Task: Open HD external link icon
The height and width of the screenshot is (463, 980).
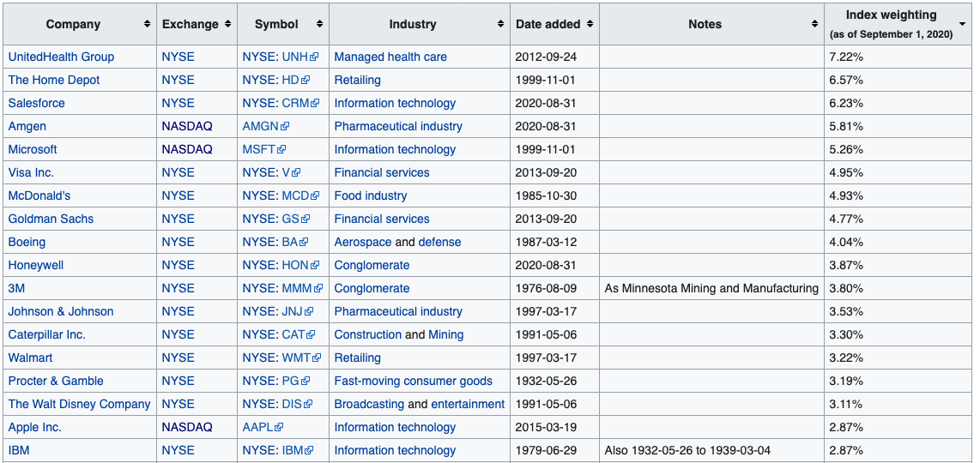Action: click(305, 80)
